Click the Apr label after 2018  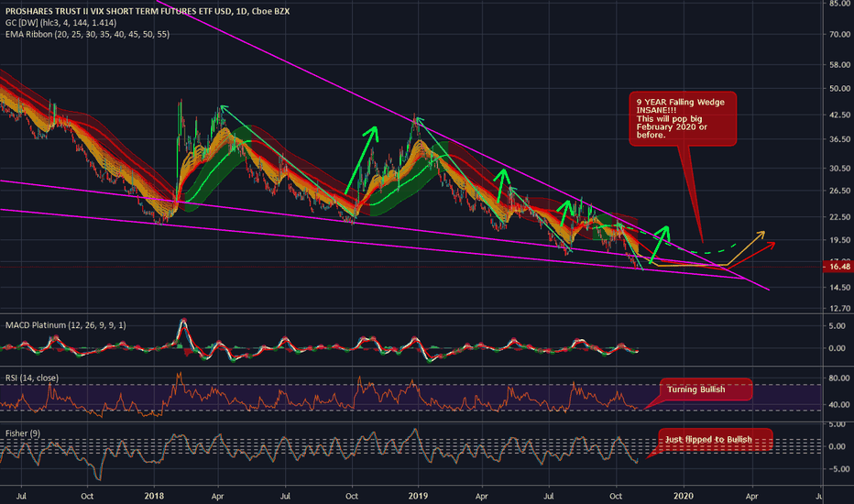(x=217, y=496)
